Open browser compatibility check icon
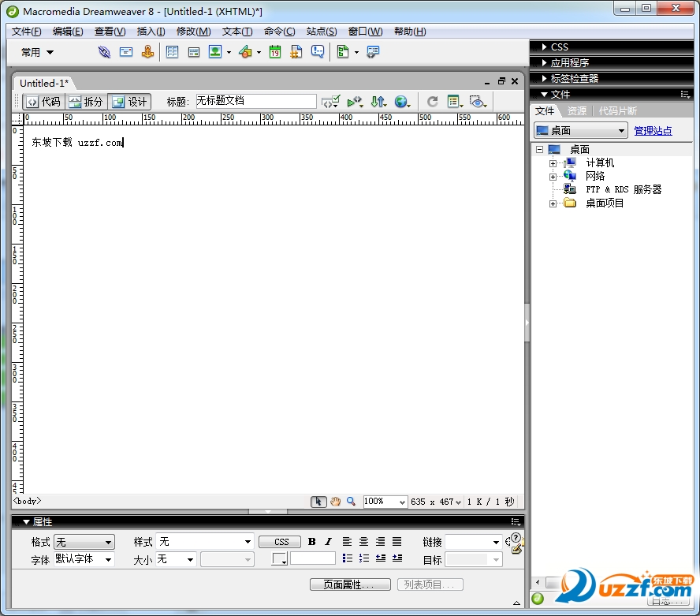Viewport: 700px width, 616px height. 331,102
